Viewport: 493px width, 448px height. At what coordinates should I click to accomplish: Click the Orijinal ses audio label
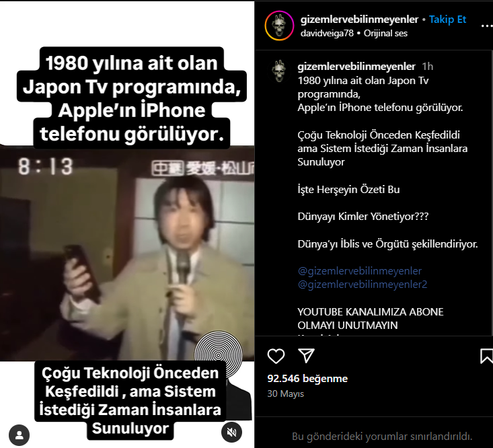point(385,34)
